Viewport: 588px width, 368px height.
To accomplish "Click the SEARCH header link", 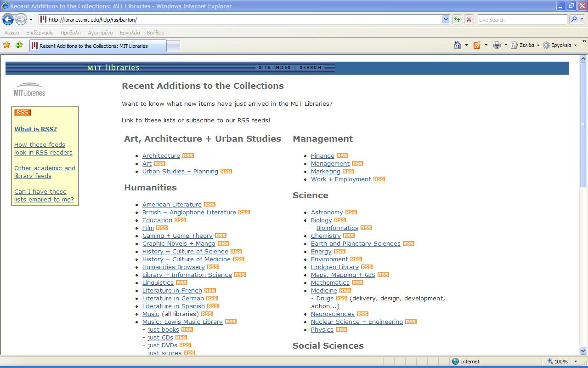I will [x=311, y=68].
